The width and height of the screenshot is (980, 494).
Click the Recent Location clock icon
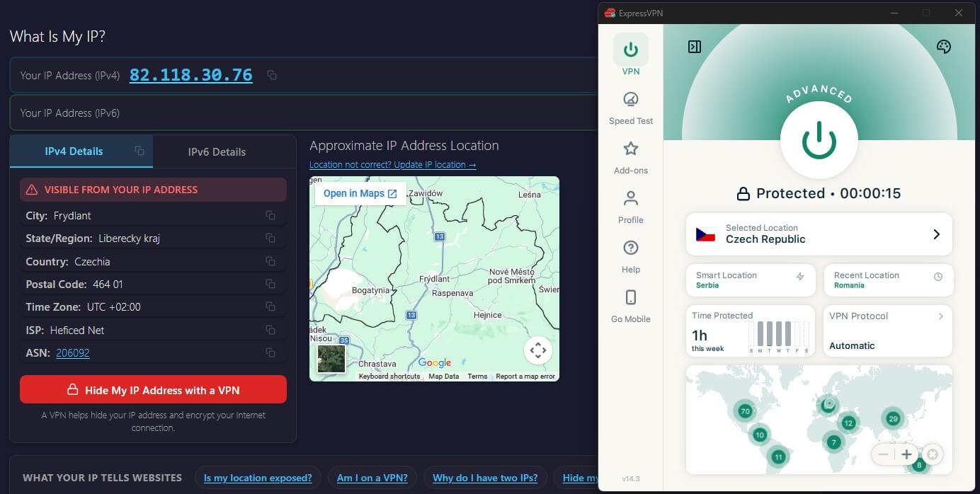point(938,277)
